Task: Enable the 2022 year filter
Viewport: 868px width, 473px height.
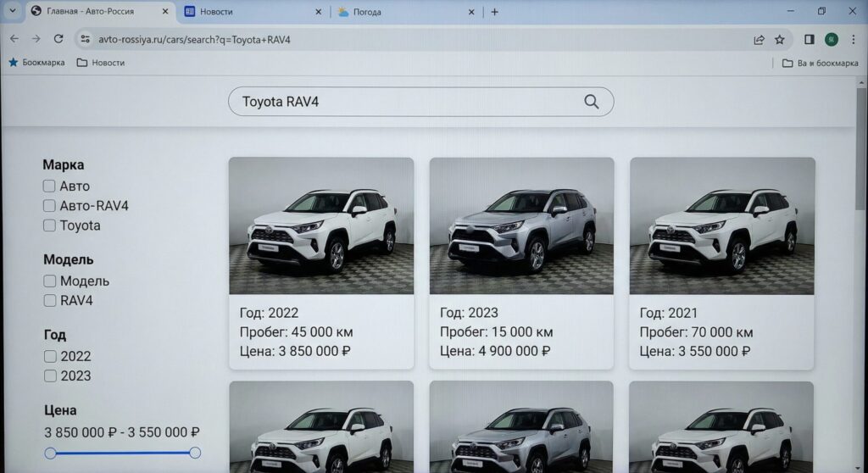Action: (x=50, y=356)
